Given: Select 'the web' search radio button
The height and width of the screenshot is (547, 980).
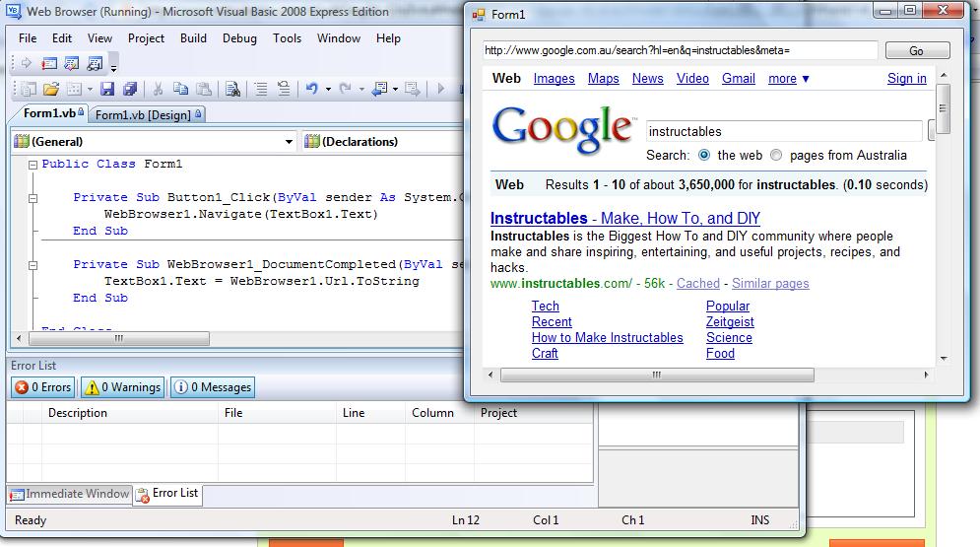Looking at the screenshot, I should click(x=704, y=155).
